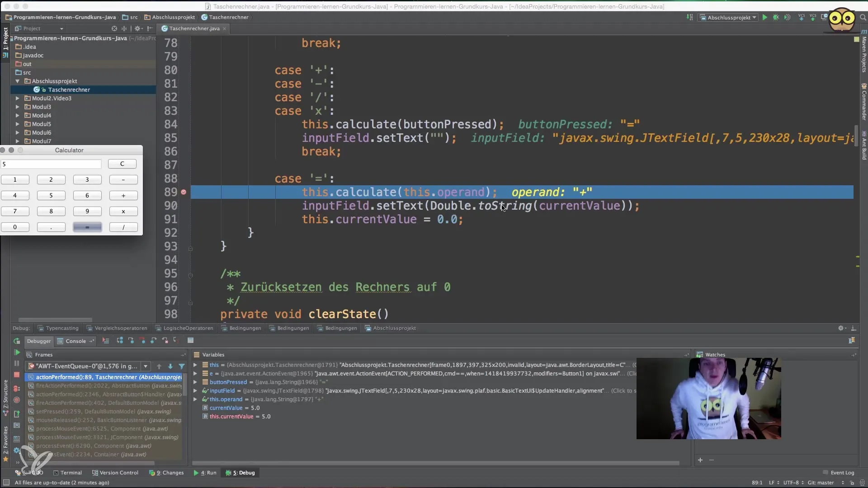868x488 pixels.
Task: Click the Mute Breakpoints icon
Action: pyautogui.click(x=17, y=400)
